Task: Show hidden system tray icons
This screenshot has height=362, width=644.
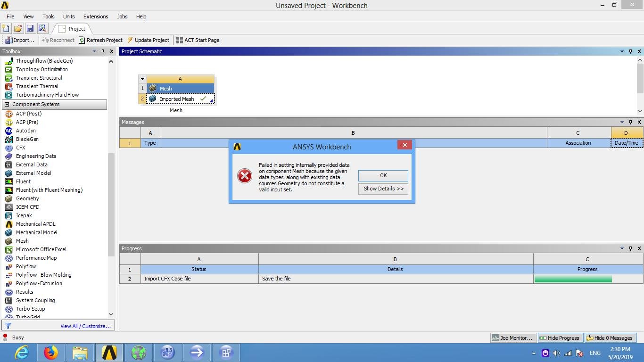Action: 534,353
